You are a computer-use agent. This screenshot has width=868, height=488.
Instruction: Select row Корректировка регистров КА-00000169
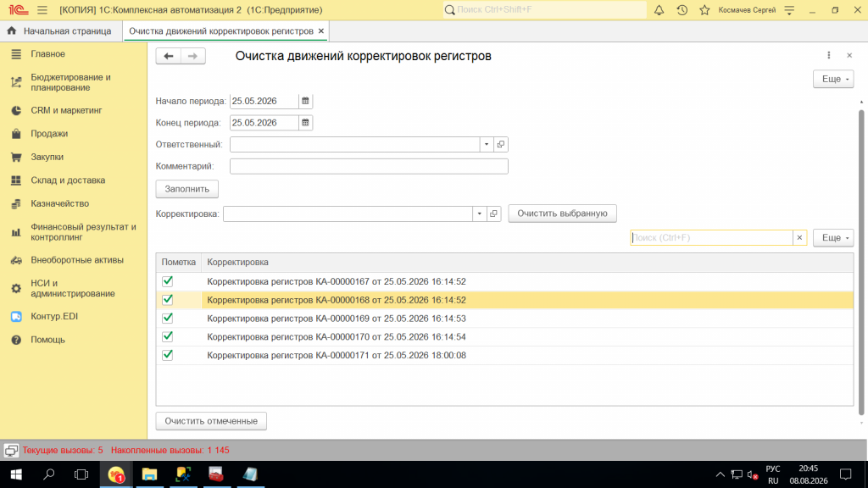tap(504, 319)
